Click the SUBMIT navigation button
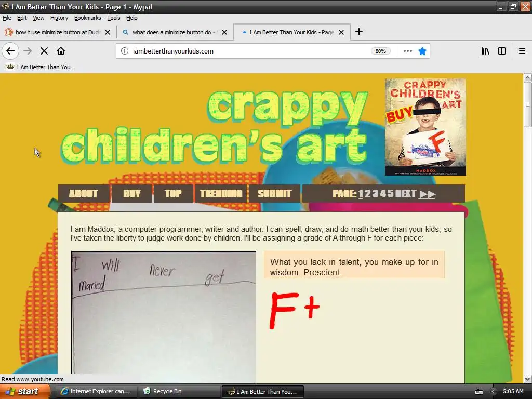 point(274,193)
